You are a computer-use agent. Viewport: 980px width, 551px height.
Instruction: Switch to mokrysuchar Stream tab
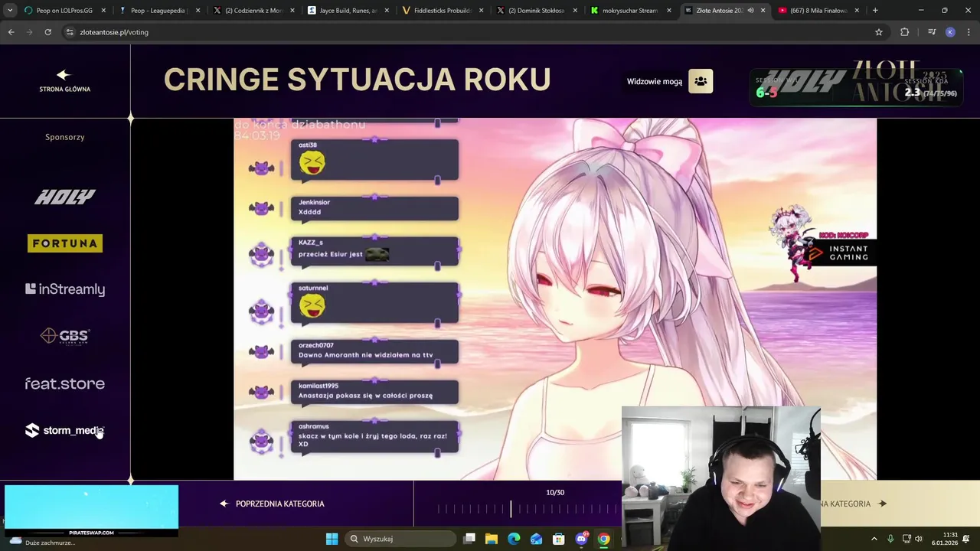pyautogui.click(x=630, y=11)
